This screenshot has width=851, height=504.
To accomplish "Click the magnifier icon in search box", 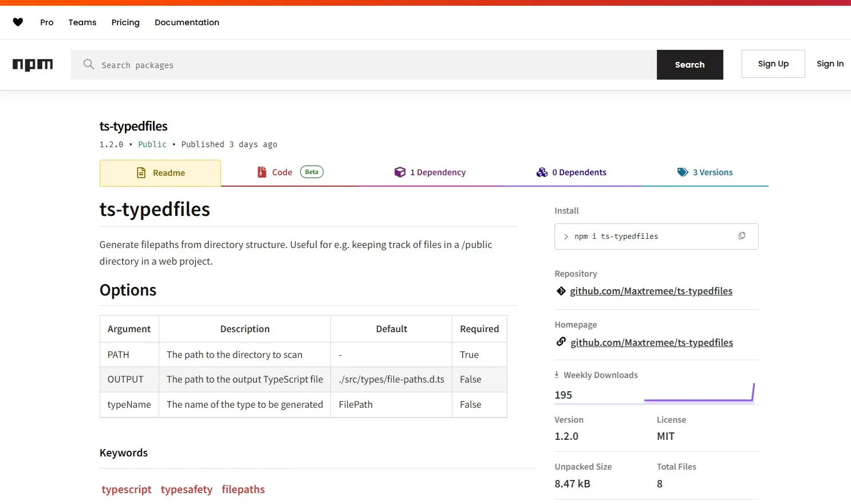I will tap(88, 64).
